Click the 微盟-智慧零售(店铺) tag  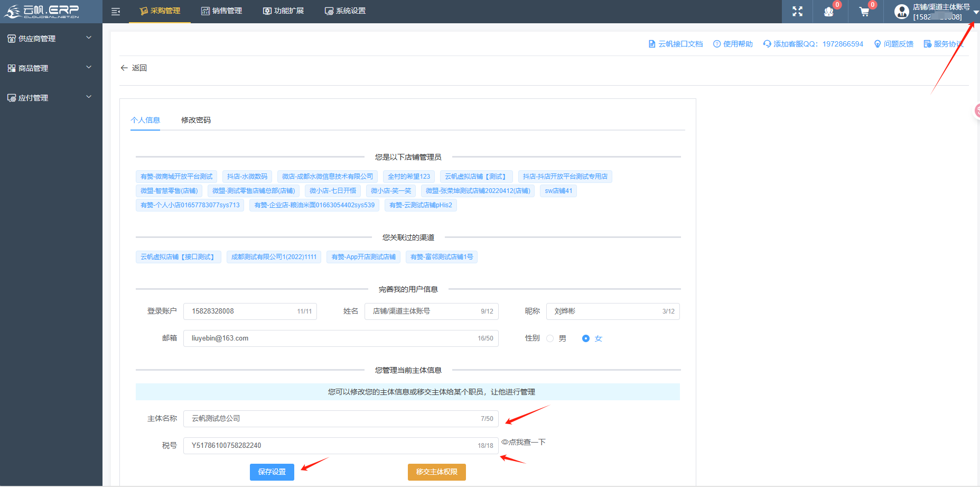click(x=169, y=191)
